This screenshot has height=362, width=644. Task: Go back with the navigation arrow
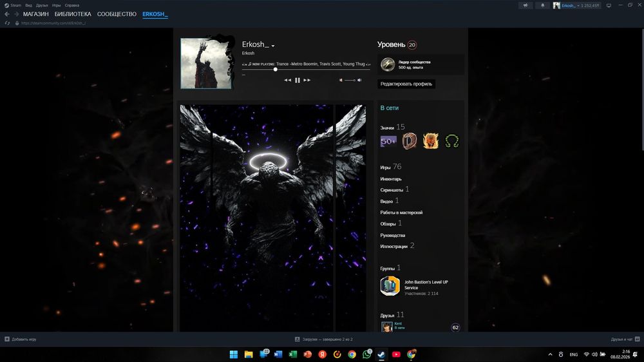(7, 14)
